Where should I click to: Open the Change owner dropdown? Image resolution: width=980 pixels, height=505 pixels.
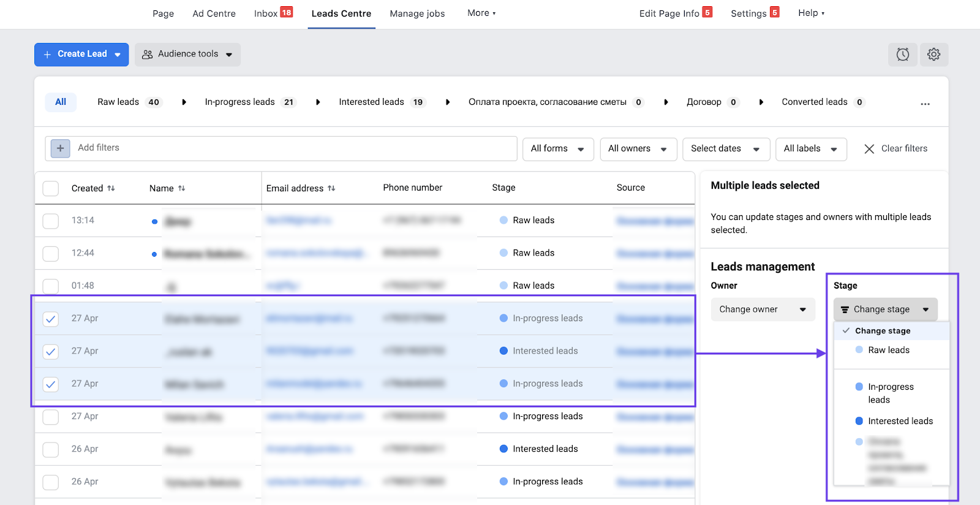763,309
